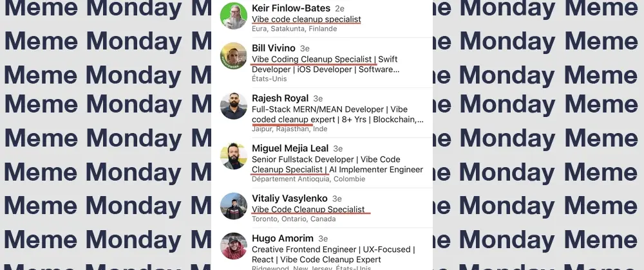This screenshot has width=644, height=270.
Task: Open the Hugo Amorim name link
Action: (281, 239)
